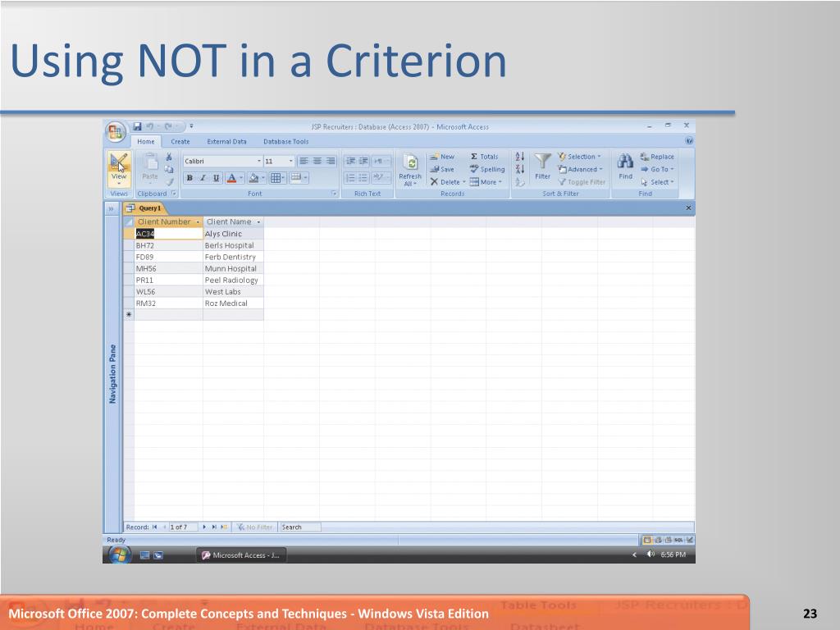The height and width of the screenshot is (630, 840).
Task: Jump to the last record
Action: (x=214, y=527)
